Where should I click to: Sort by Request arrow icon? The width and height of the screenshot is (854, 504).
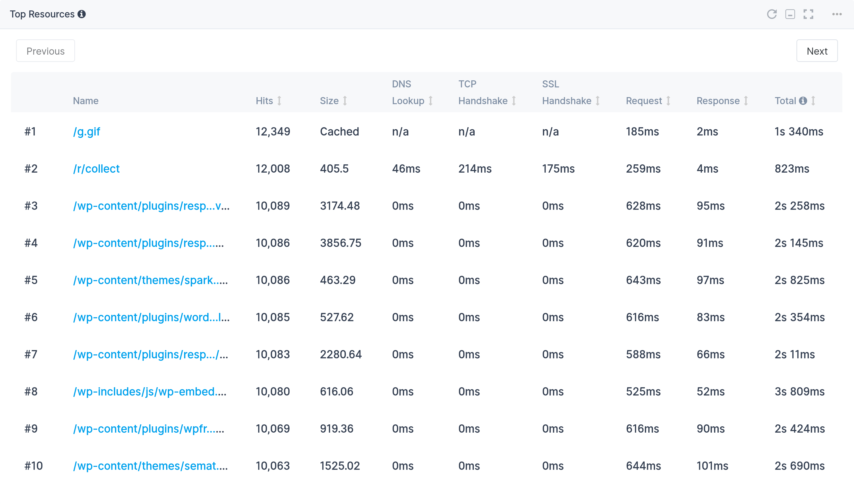(x=668, y=101)
